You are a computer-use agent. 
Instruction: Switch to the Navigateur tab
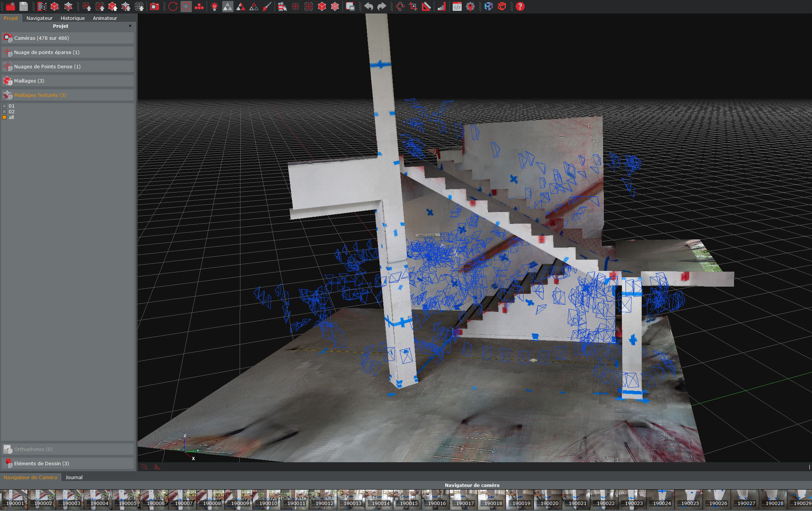click(39, 18)
